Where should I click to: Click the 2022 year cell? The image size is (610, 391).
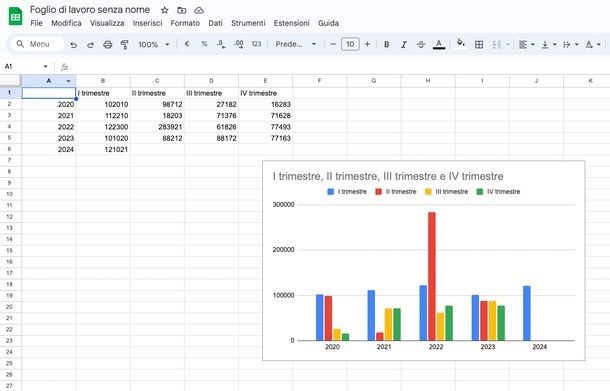(49, 127)
